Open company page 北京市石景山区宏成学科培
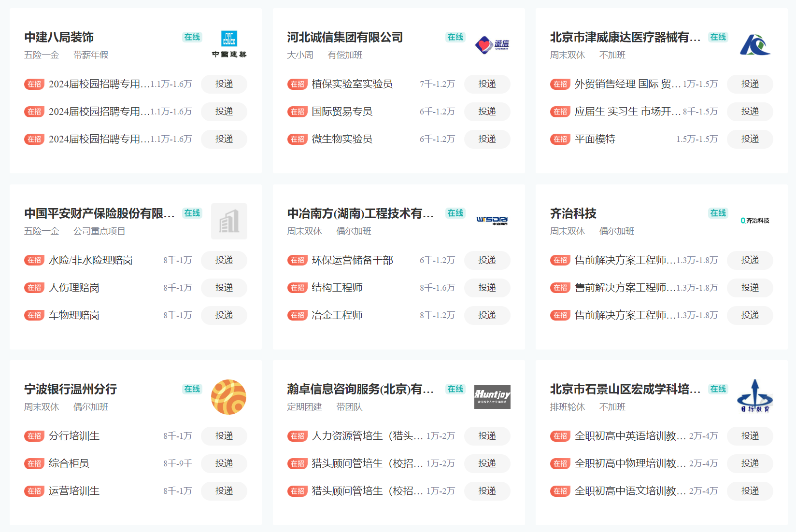 [x=625, y=389]
